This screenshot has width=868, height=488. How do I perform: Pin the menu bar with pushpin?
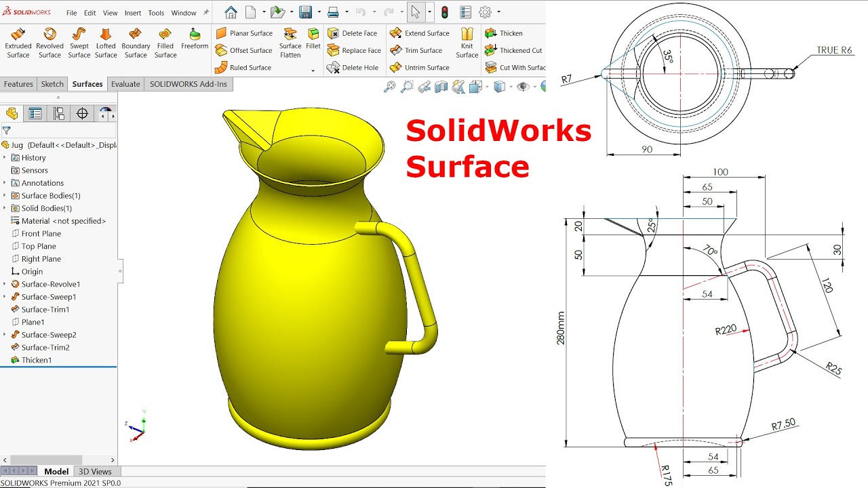tap(206, 12)
